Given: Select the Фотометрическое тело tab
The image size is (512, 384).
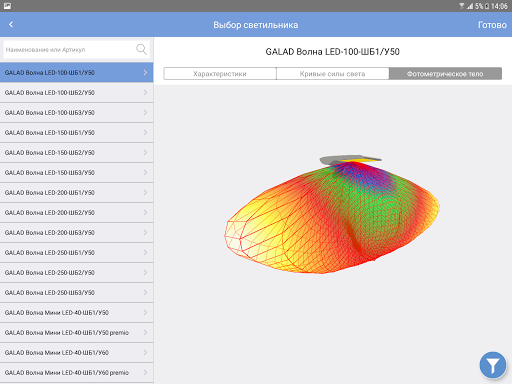Looking at the screenshot, I should click(x=445, y=74).
